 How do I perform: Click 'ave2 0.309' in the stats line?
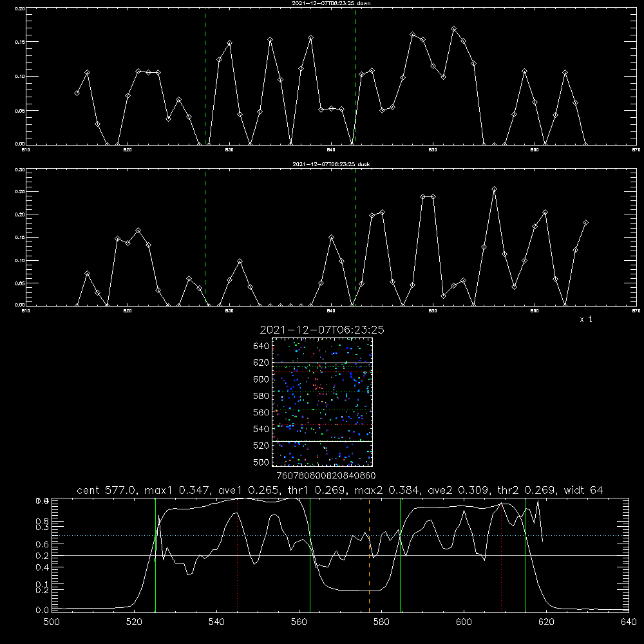coord(459,490)
